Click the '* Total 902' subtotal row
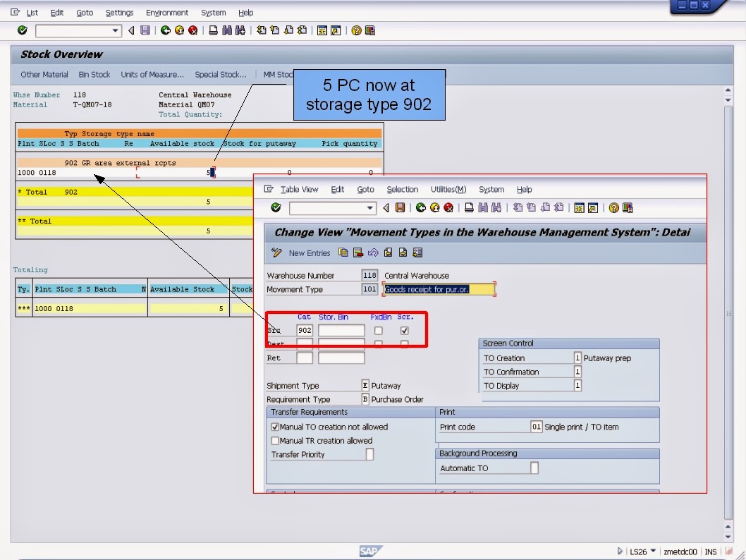 coord(135,192)
